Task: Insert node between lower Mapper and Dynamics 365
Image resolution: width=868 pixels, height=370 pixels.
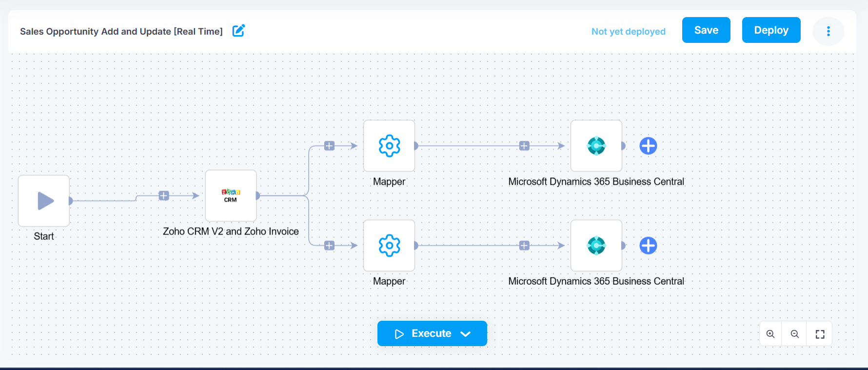Action: pos(524,245)
